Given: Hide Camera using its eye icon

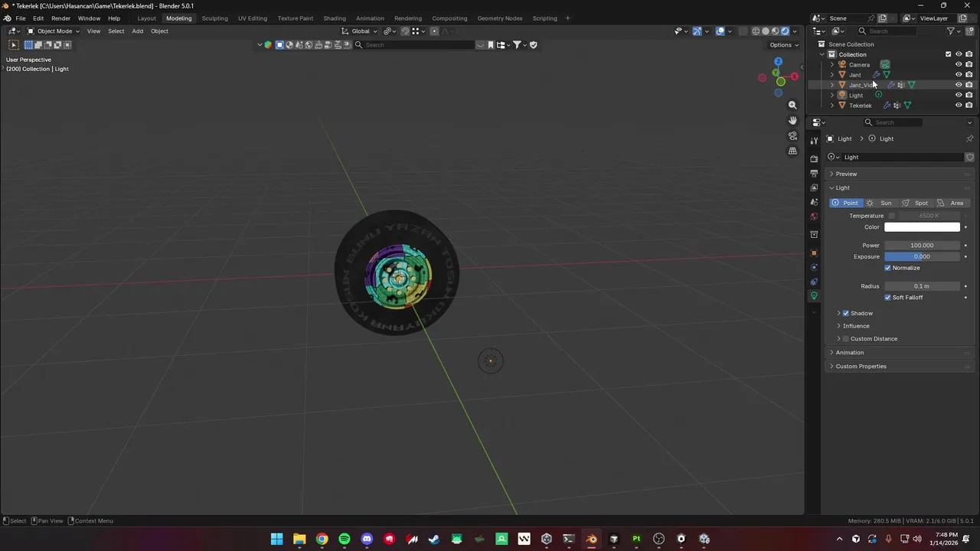Looking at the screenshot, I should coord(959,64).
